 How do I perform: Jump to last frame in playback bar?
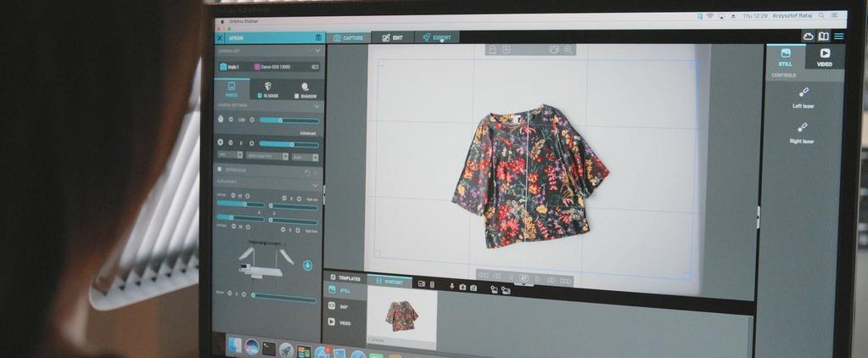pos(565,281)
